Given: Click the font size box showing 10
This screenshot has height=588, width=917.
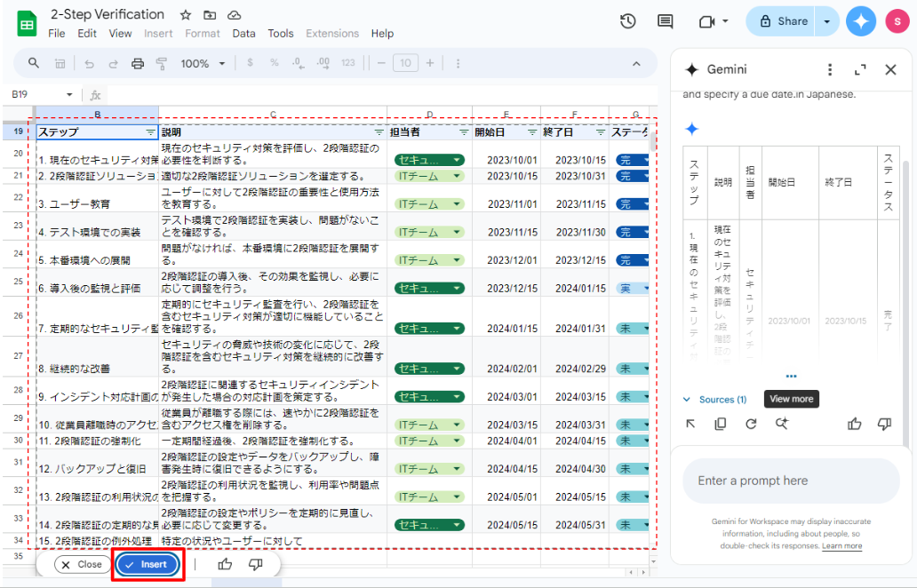Looking at the screenshot, I should pyautogui.click(x=405, y=63).
